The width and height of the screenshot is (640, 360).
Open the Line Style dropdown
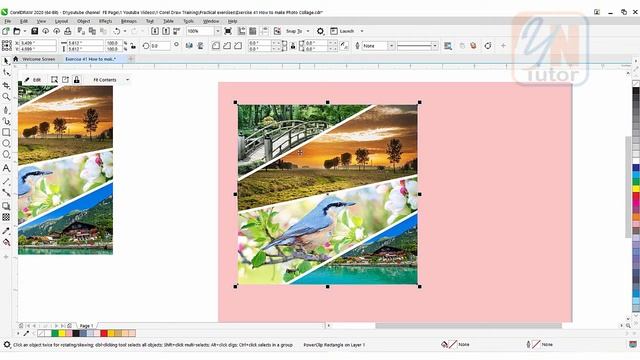point(435,46)
